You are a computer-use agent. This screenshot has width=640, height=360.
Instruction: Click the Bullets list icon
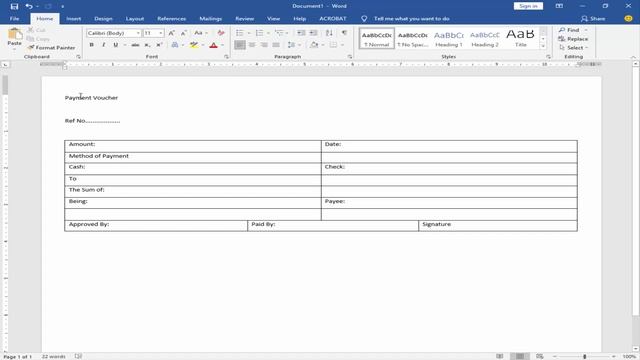click(x=240, y=33)
